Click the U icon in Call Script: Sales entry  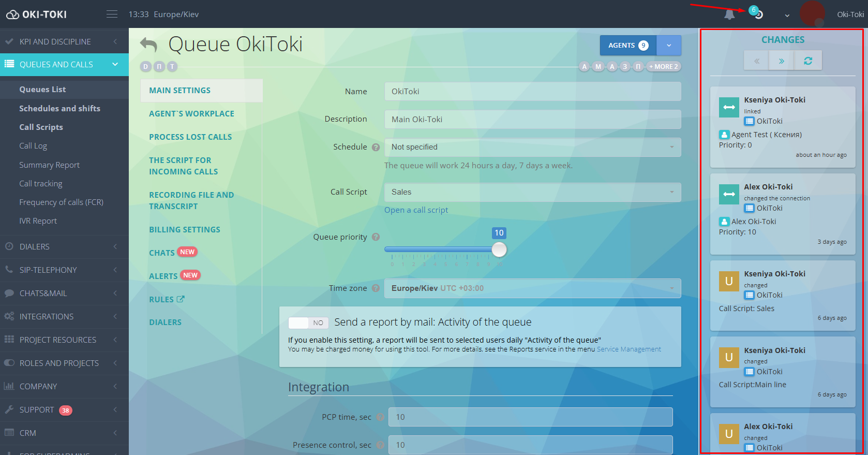coord(729,281)
